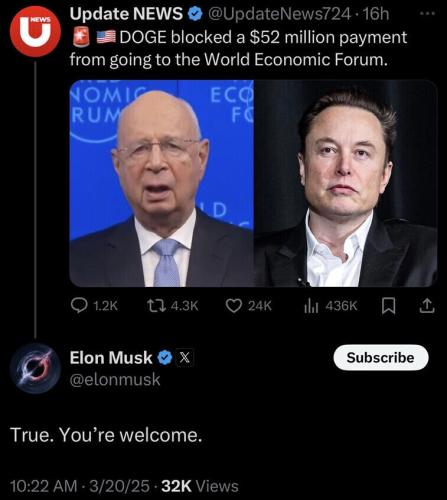Open the three-dot more options menu

pyautogui.click(x=427, y=14)
